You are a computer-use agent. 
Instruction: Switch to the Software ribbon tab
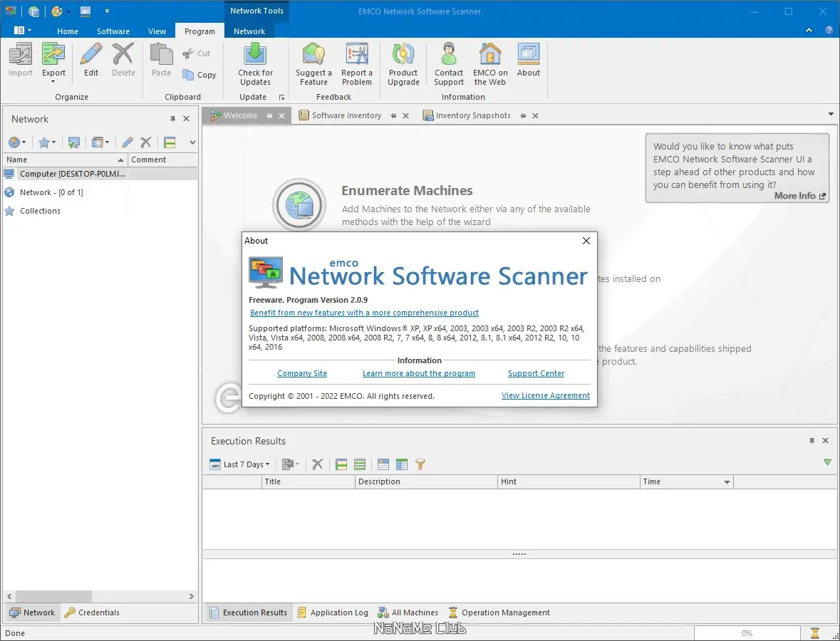click(113, 31)
